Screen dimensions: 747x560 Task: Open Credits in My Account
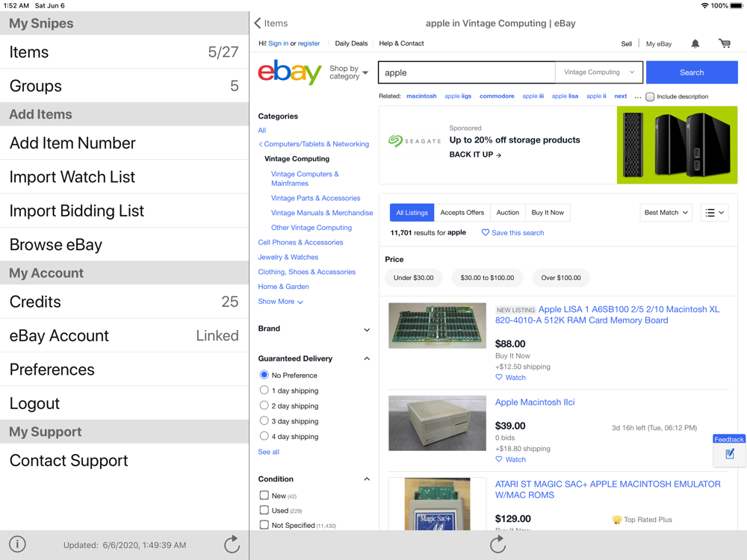click(124, 302)
